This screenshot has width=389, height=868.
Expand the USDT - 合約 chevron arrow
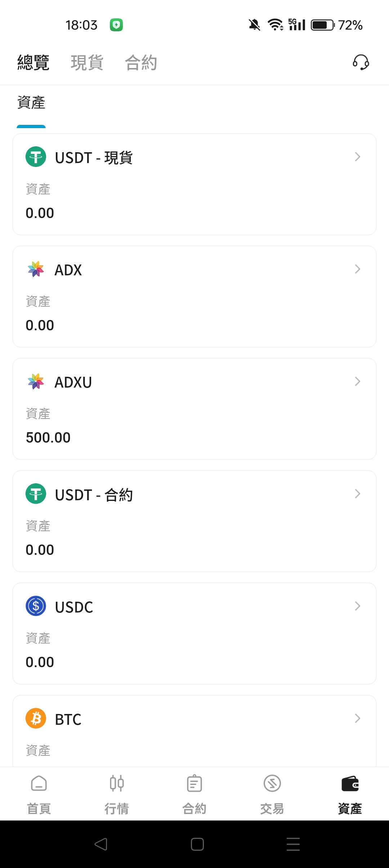tap(357, 494)
